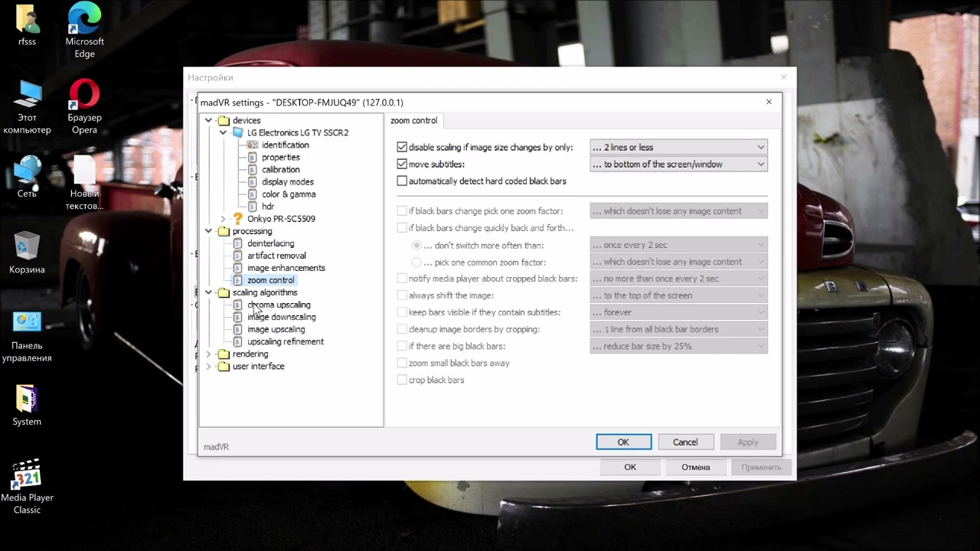Select the zoom control tree item
Image resolution: width=980 pixels, height=551 pixels.
pyautogui.click(x=271, y=280)
